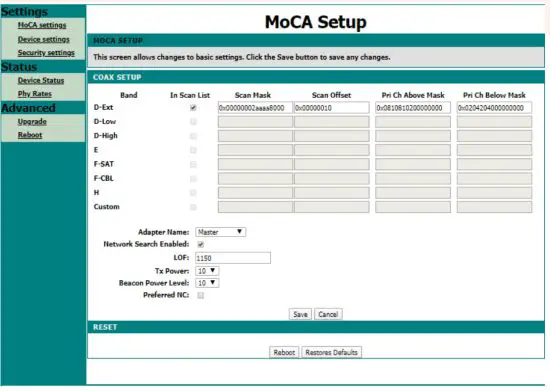This screenshot has width=550, height=391.
Task: Open the Device settings link
Action: pos(43,39)
